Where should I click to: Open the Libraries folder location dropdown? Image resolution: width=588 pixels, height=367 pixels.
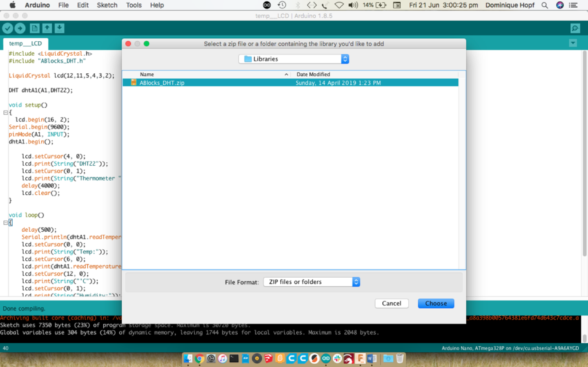click(x=294, y=59)
